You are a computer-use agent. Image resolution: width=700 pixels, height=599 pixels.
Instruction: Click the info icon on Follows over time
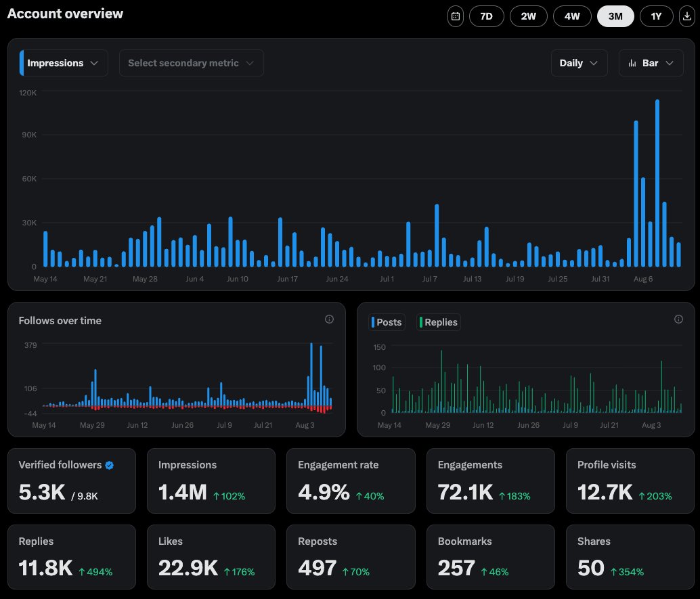coord(329,319)
